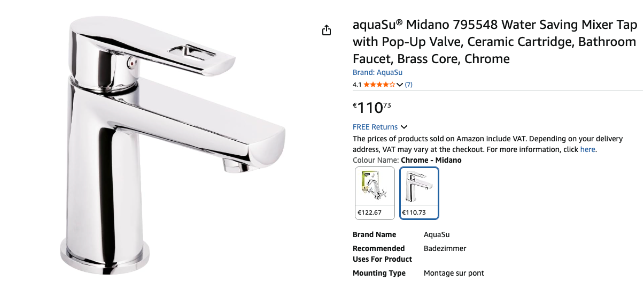Select the €122.67 colour variant swatch
644x281 pixels.
coord(375,193)
